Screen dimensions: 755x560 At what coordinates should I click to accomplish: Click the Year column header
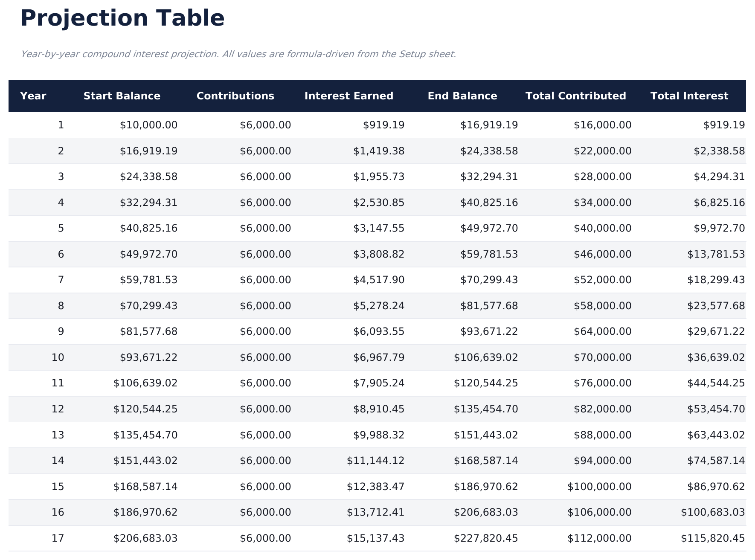click(33, 96)
